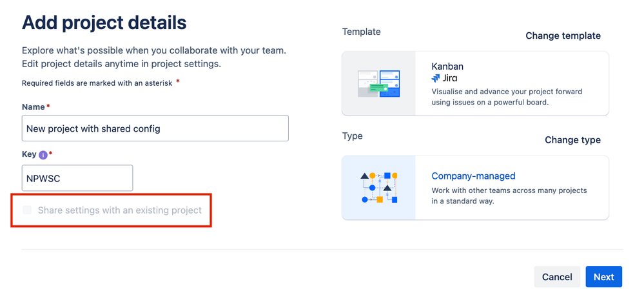Open the Company-managed link
644x304 pixels.
[473, 176]
